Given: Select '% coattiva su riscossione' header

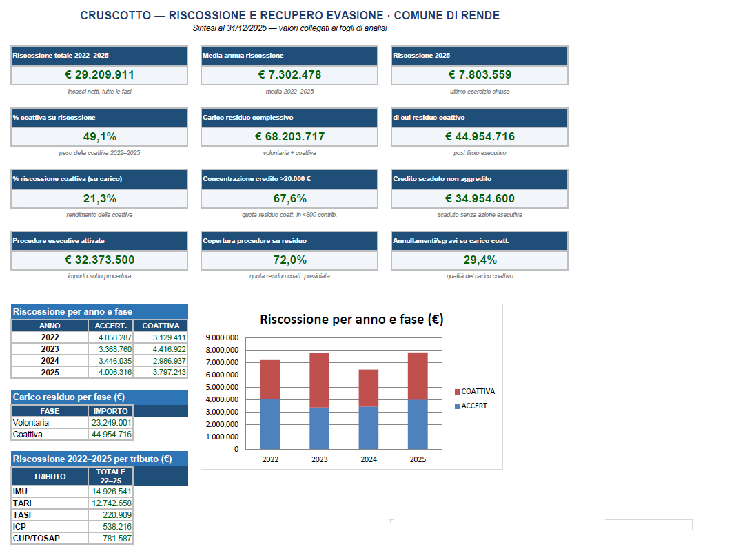Looking at the screenshot, I should (99, 118).
